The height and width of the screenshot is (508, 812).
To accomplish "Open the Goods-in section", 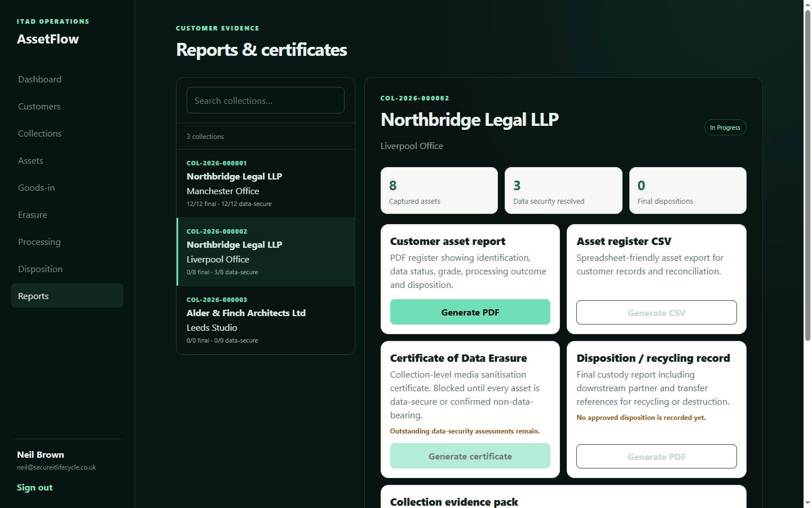I will (67, 187).
